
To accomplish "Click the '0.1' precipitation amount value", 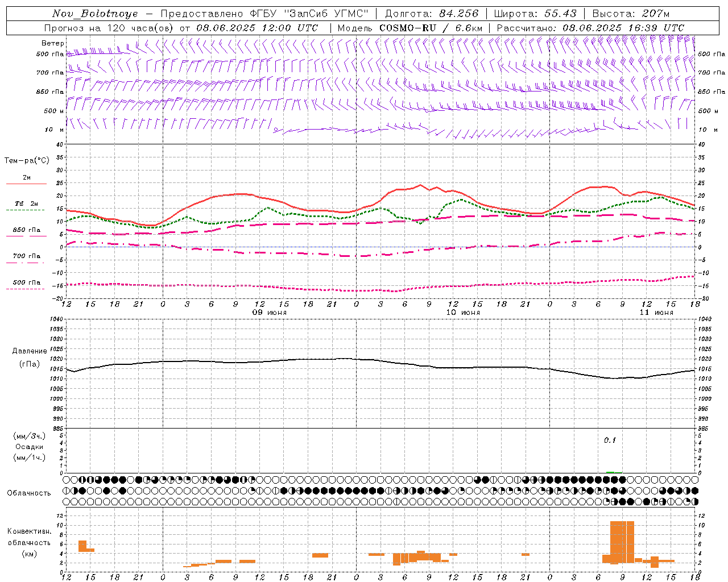I will [x=610, y=440].
